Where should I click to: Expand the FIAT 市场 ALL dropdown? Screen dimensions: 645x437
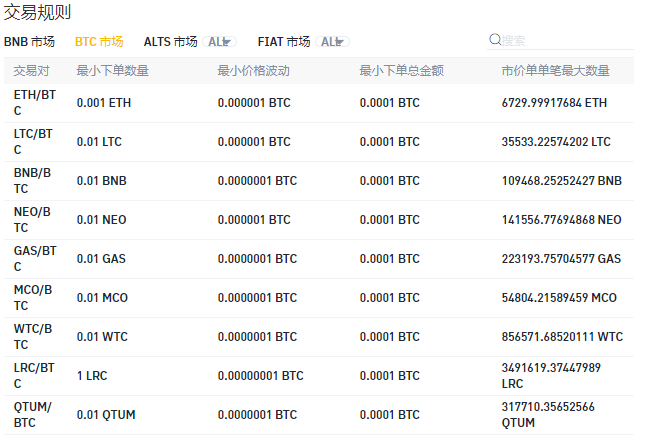[x=333, y=42]
